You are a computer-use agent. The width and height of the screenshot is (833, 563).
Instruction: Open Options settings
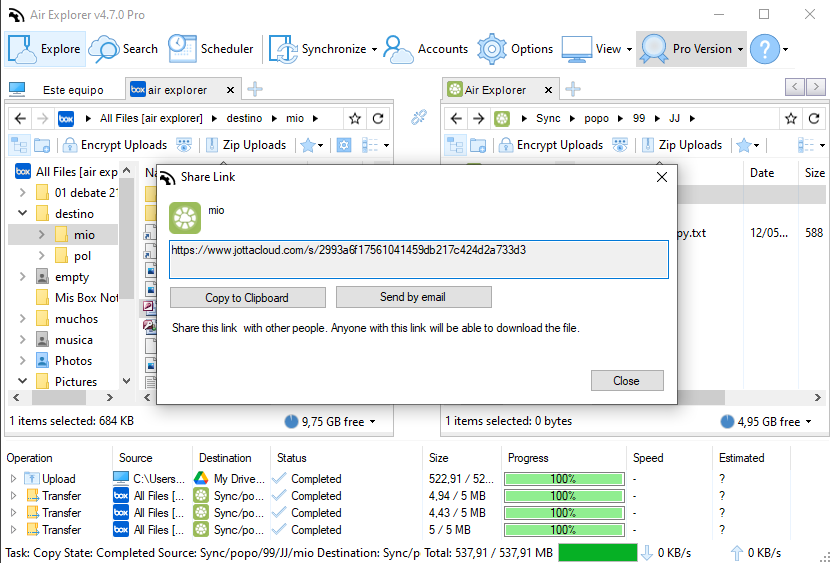click(x=515, y=49)
